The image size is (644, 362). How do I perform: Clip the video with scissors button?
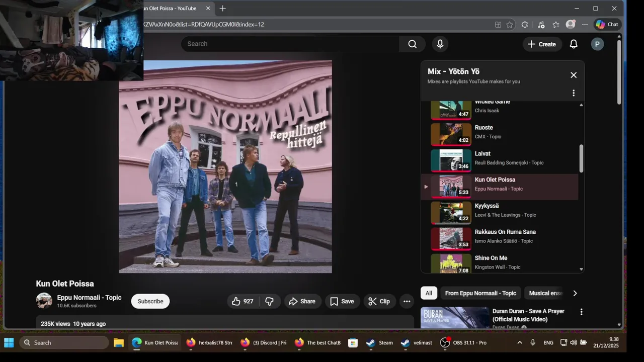point(379,301)
